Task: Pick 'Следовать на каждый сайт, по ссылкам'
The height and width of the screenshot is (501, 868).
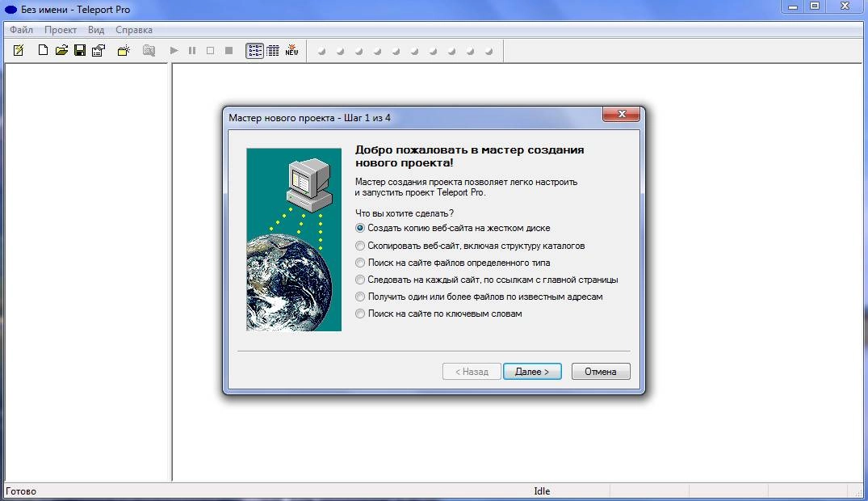Action: pos(487,280)
